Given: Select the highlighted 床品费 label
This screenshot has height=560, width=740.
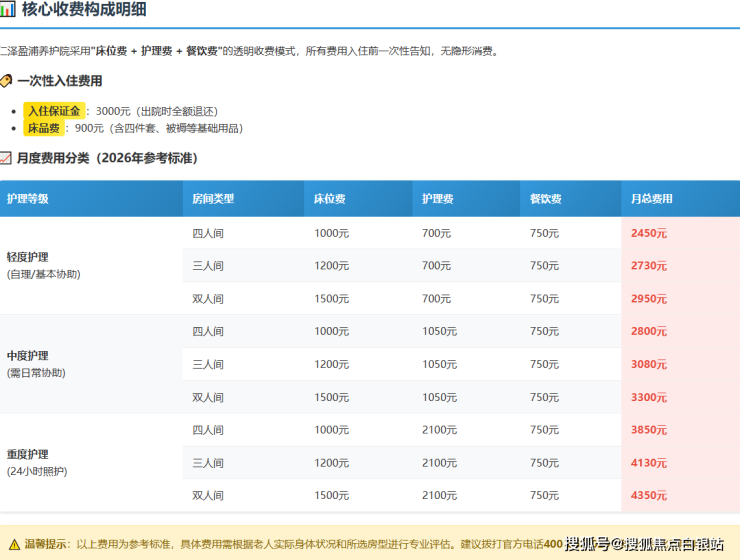Looking at the screenshot, I should [44, 128].
